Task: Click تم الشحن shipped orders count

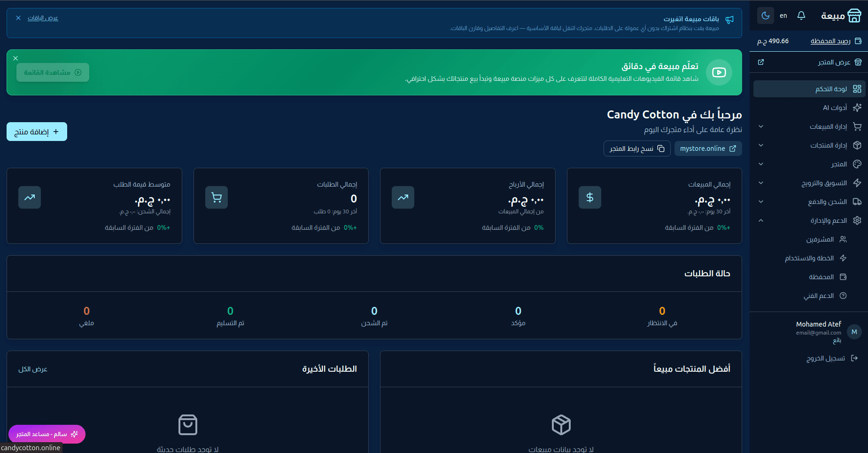Action: 374,311
